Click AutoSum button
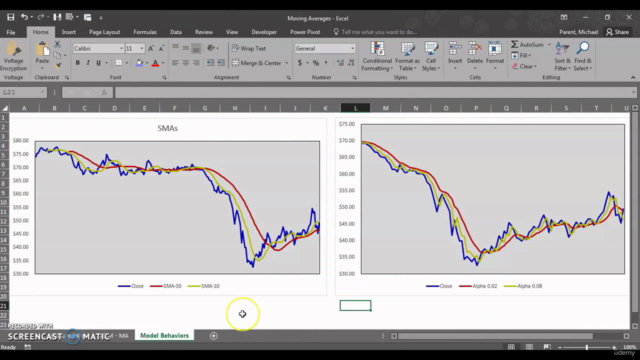The width and height of the screenshot is (640, 360). click(x=528, y=44)
